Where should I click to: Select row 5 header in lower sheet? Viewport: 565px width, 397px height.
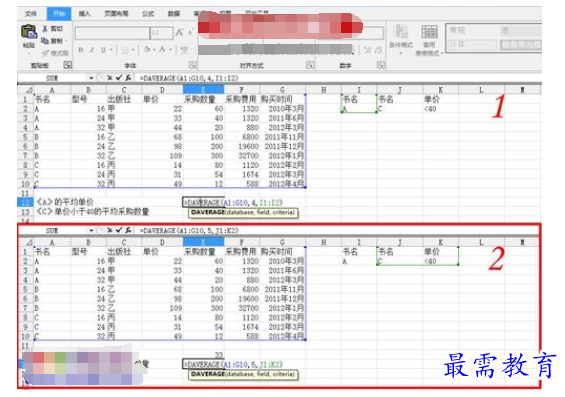(x=25, y=289)
